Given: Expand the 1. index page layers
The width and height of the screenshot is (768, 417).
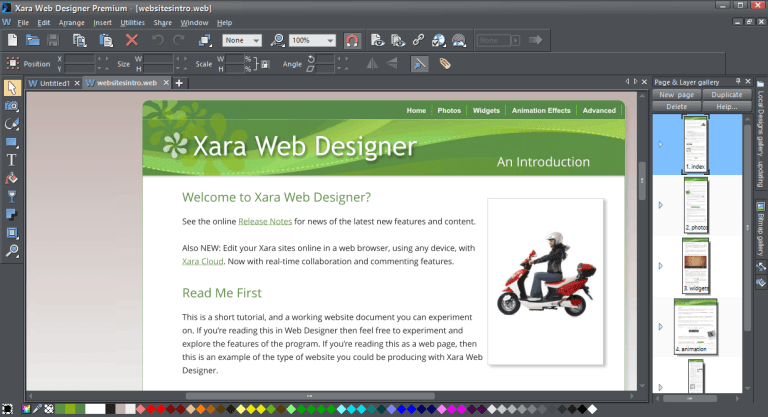Looking at the screenshot, I should pos(660,145).
